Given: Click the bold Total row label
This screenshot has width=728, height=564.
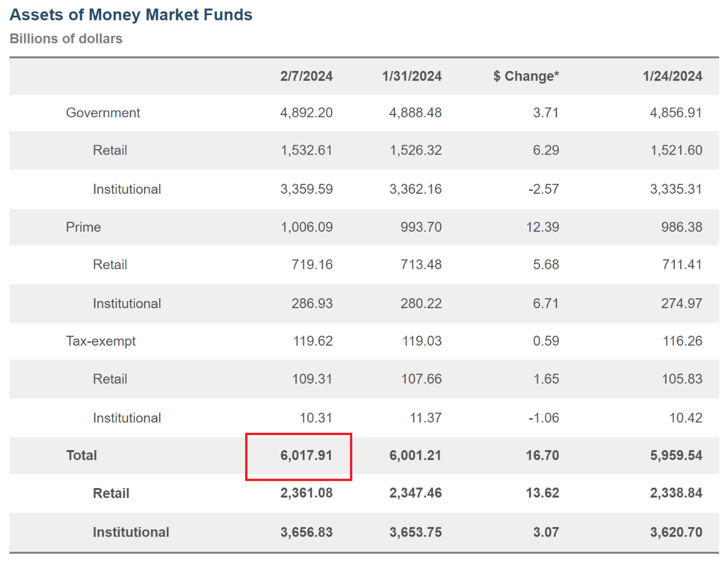Looking at the screenshot, I should tap(82, 456).
